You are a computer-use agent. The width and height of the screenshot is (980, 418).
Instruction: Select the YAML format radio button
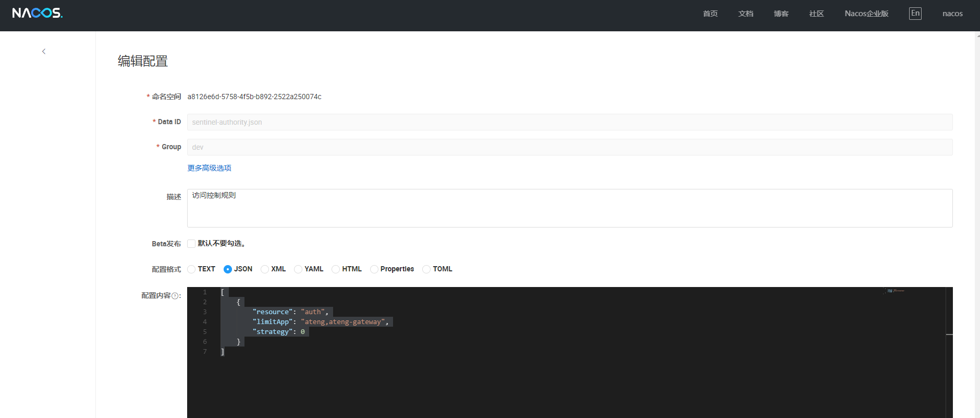[x=298, y=269]
